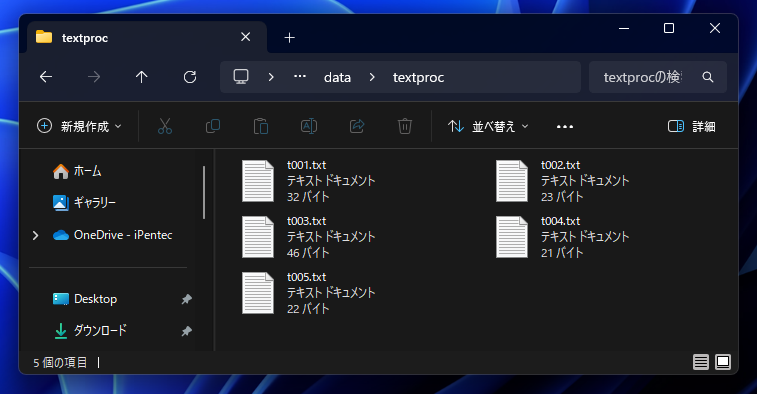This screenshot has width=757, height=394.
Task: Click the 46 バイト size text
Action: click(308, 253)
